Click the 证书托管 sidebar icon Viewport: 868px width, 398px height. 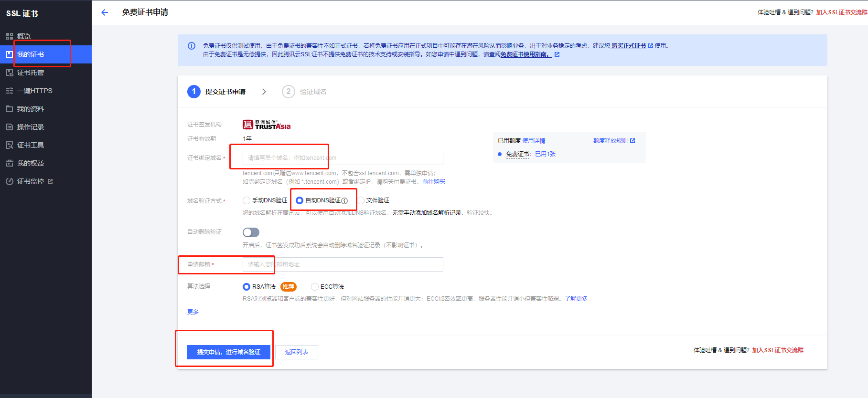click(x=9, y=73)
